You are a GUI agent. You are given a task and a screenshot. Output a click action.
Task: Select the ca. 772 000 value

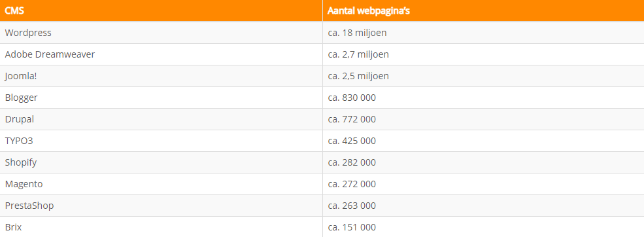click(x=352, y=119)
